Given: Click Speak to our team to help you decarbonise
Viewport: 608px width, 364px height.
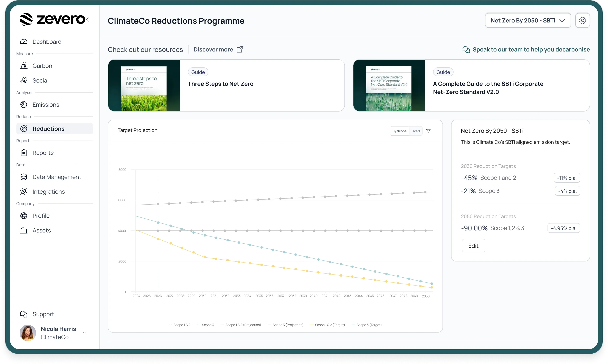Looking at the screenshot, I should coord(531,50).
